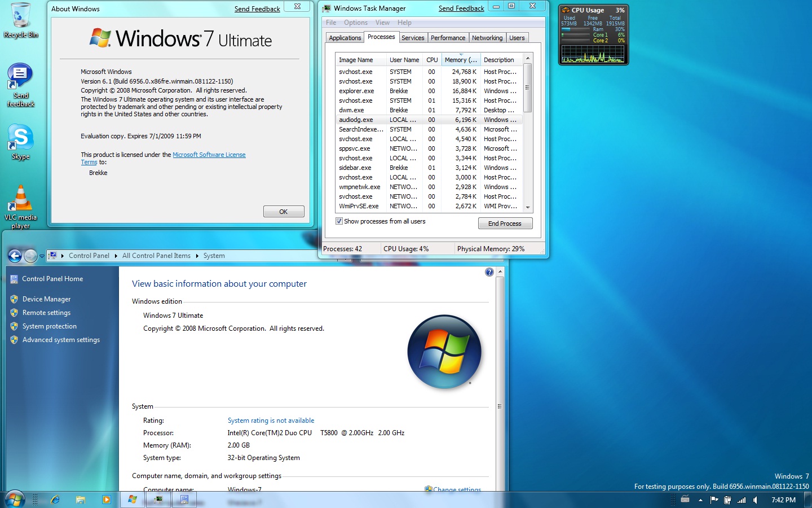This screenshot has height=508, width=812.
Task: Sort processes by CPU column header
Action: click(x=432, y=60)
